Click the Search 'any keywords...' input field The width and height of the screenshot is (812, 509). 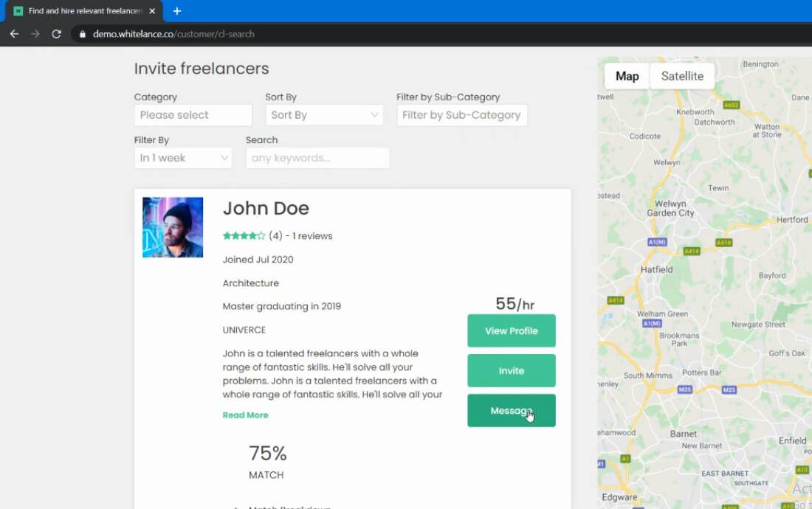pyautogui.click(x=317, y=158)
